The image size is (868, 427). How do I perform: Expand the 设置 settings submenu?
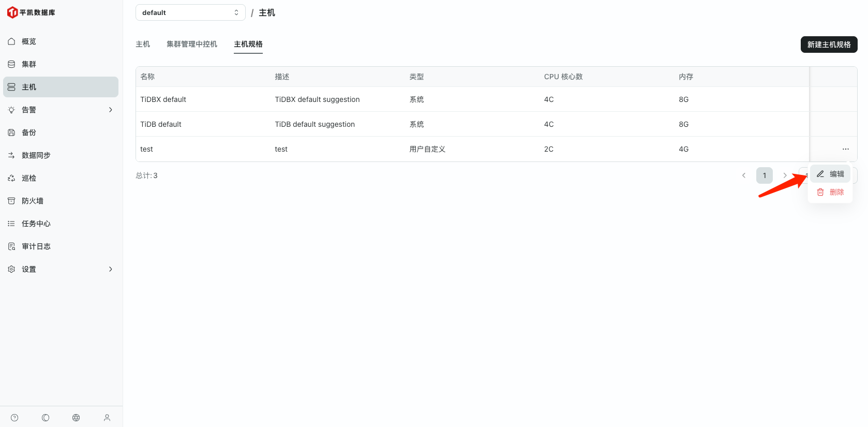pyautogui.click(x=61, y=269)
